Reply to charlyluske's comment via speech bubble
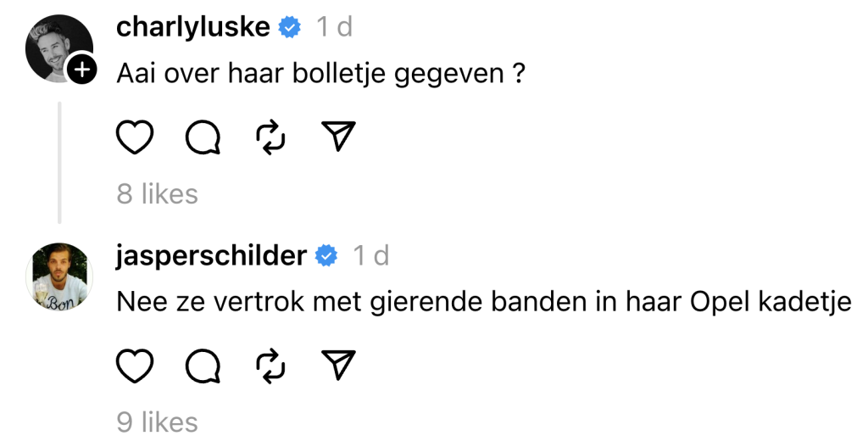Viewport: 868px width, 447px height. 203,137
